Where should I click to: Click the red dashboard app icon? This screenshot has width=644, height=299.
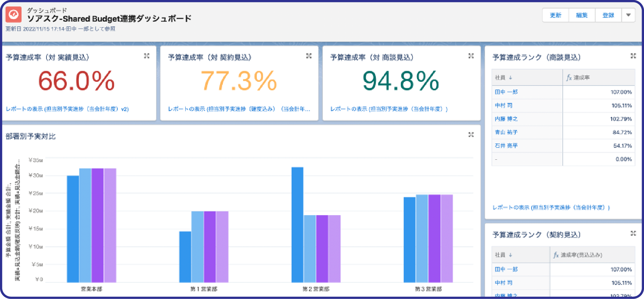13,15
